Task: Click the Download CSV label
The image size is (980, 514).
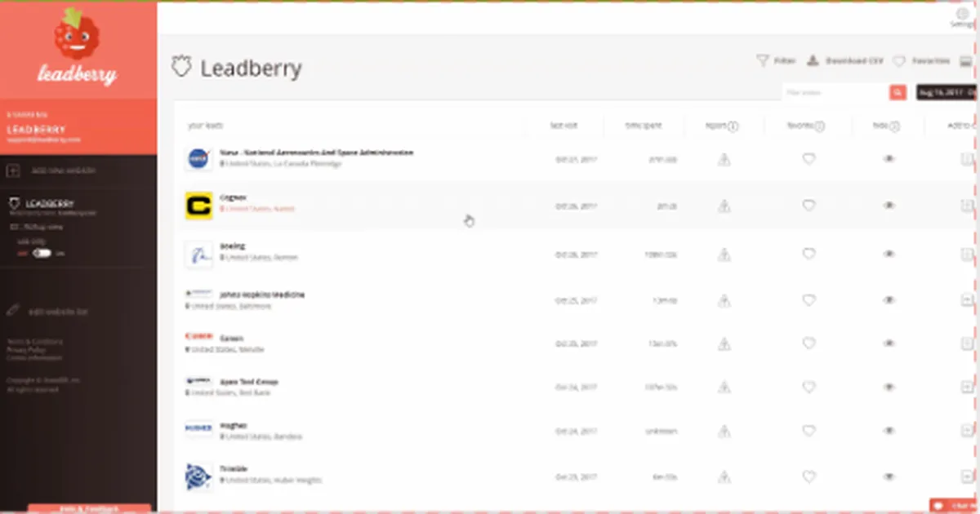Action: click(855, 61)
